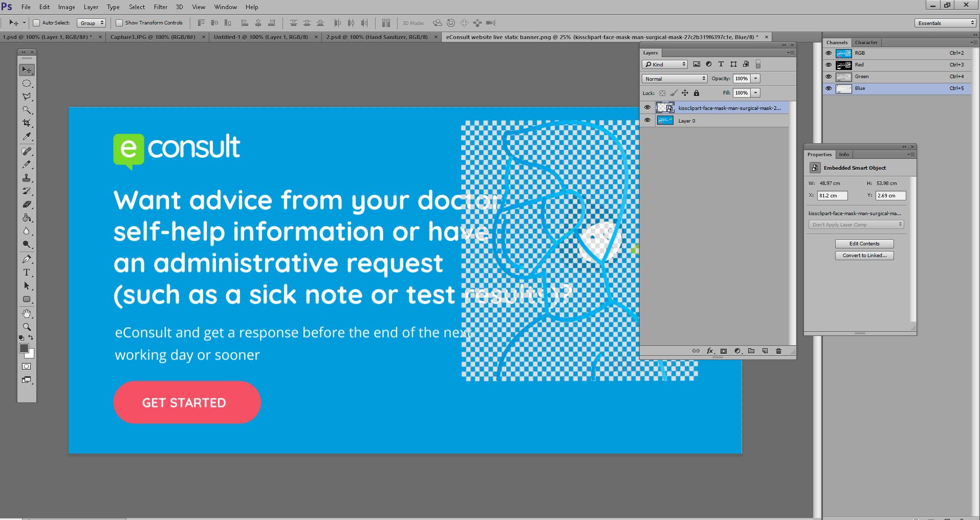This screenshot has height=520, width=980.
Task: Click the Edit Contents button
Action: coord(864,243)
